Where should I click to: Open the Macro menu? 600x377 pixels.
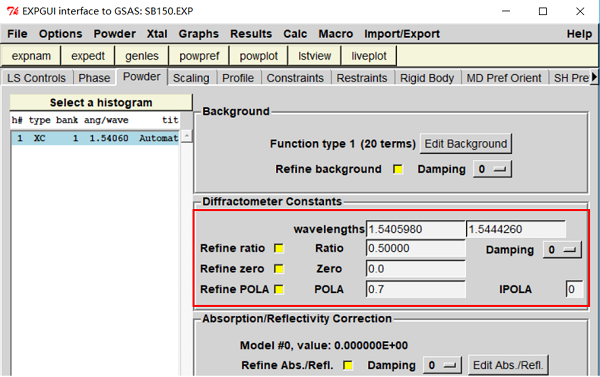336,34
